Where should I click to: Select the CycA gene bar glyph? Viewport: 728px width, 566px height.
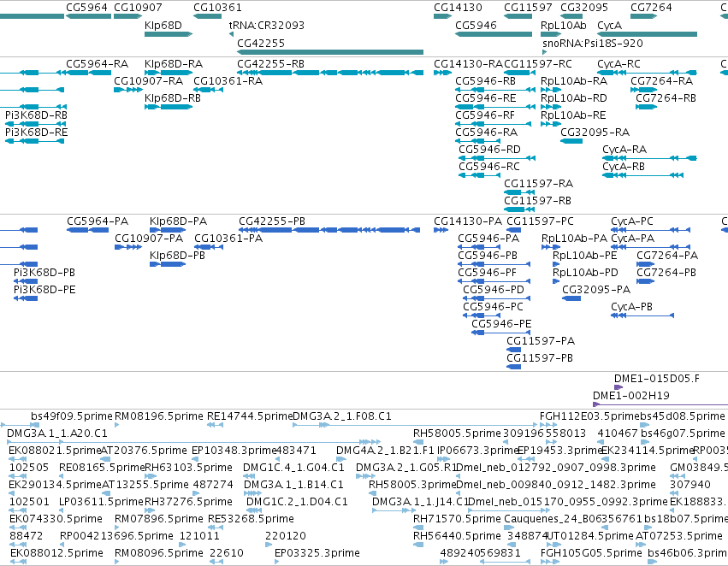pos(648,34)
